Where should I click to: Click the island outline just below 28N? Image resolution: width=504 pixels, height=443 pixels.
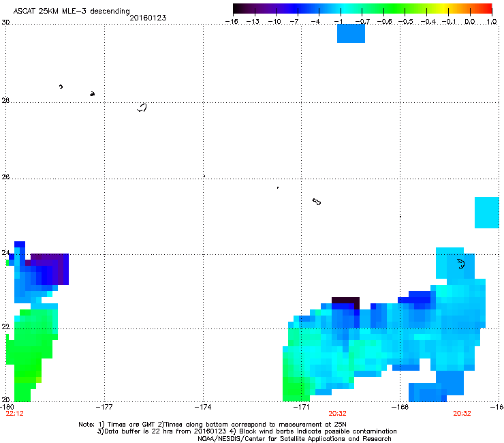[x=142, y=108]
